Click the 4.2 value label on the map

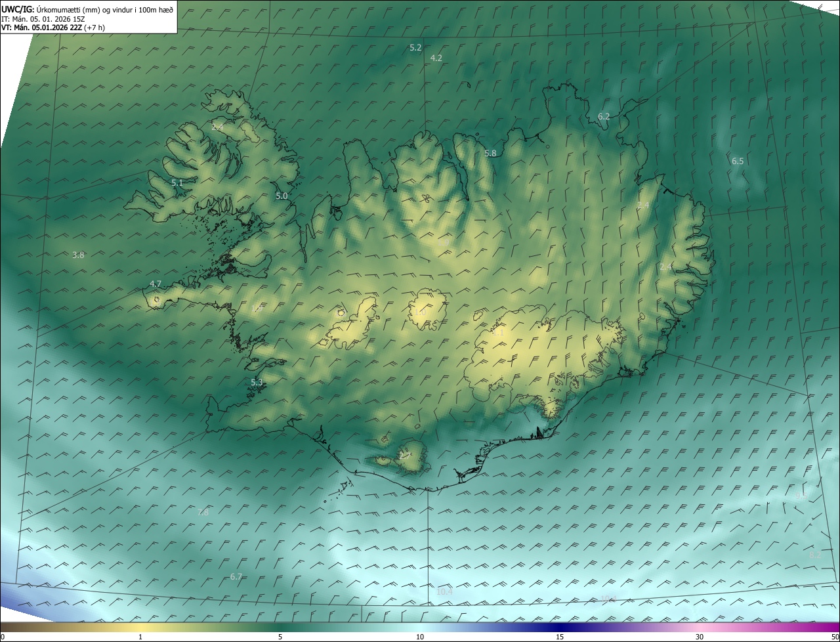[436, 58]
